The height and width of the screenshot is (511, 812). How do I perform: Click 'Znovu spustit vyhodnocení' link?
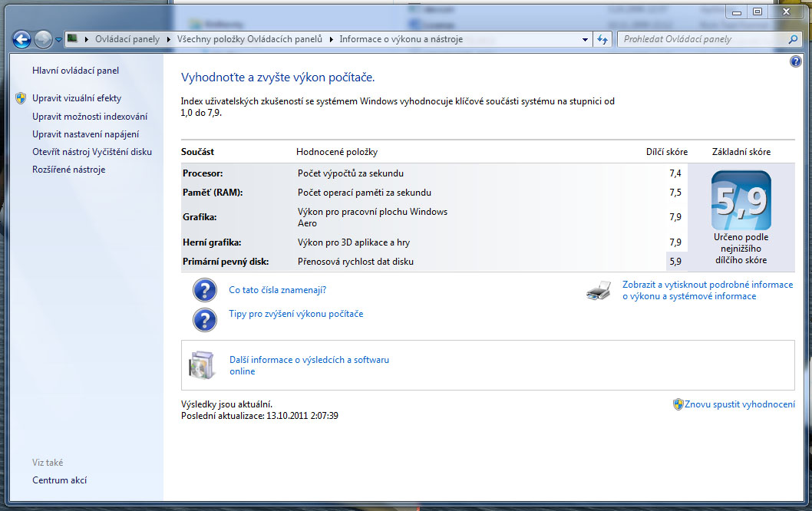coord(740,404)
